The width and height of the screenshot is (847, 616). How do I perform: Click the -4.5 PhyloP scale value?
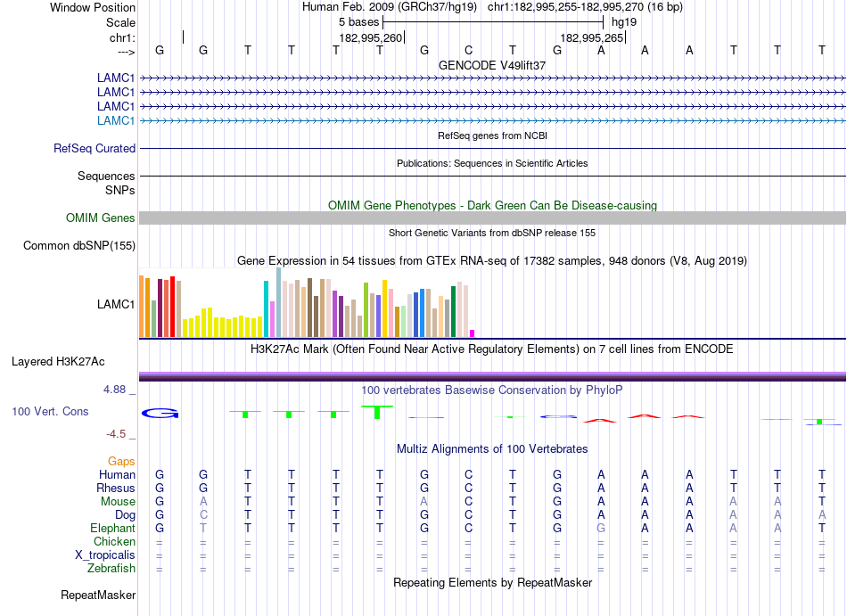pyautogui.click(x=116, y=434)
